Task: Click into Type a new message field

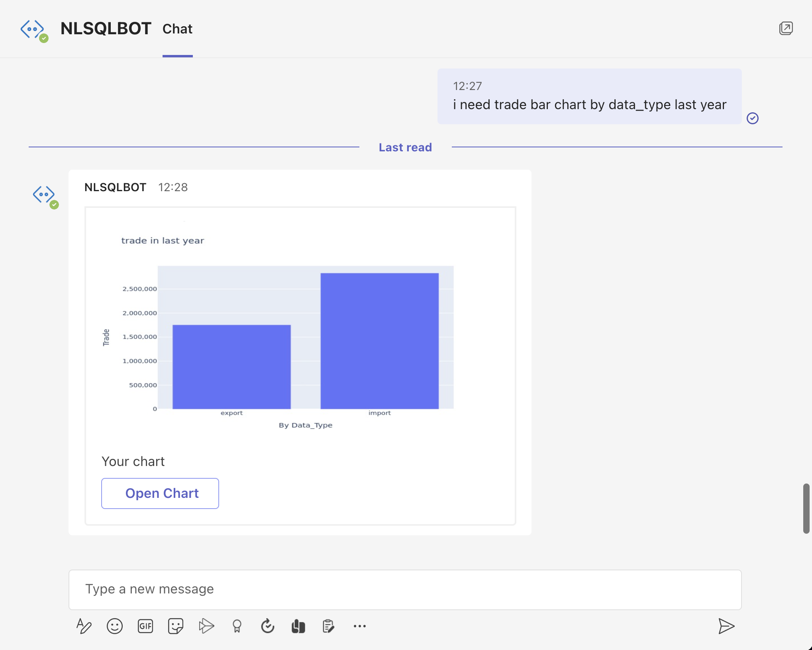Action: 405,589
